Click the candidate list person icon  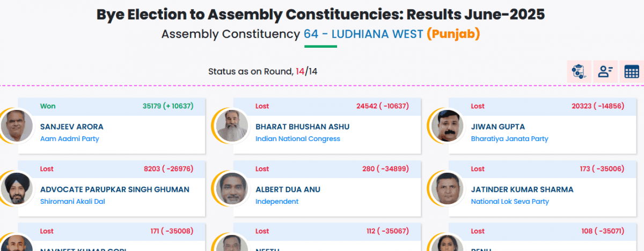pos(605,71)
